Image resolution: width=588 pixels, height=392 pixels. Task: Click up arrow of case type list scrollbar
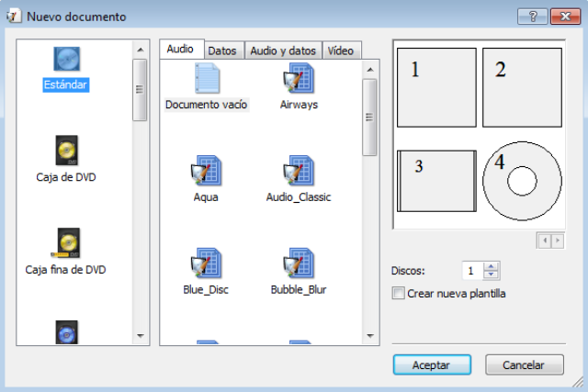coord(141,50)
